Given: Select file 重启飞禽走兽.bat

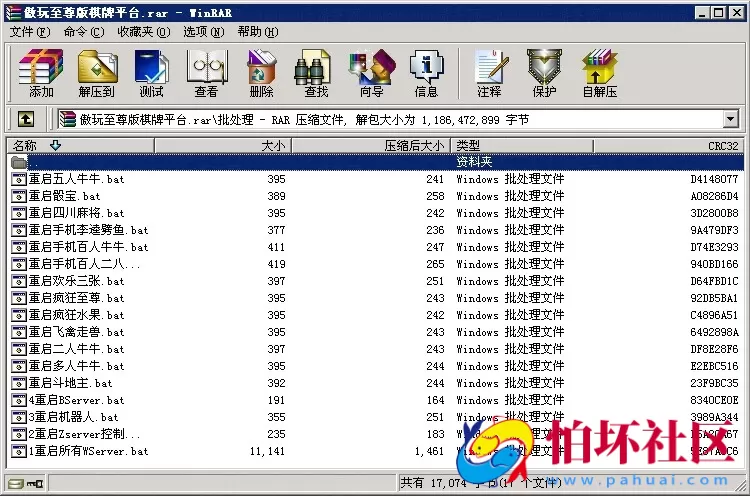Looking at the screenshot, I should [x=77, y=332].
